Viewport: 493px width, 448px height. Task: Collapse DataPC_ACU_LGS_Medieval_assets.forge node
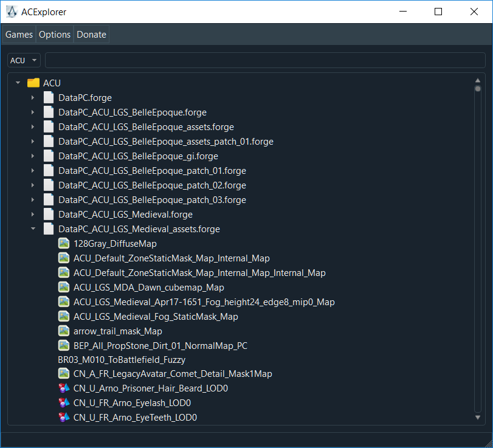33,229
